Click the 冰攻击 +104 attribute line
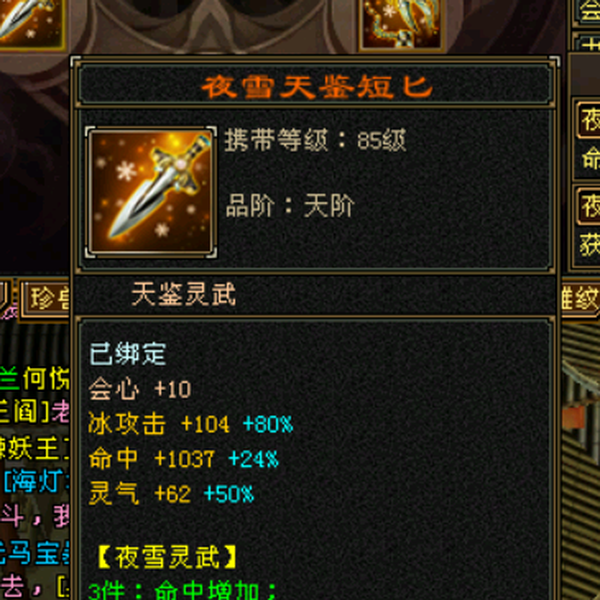 tap(191, 424)
